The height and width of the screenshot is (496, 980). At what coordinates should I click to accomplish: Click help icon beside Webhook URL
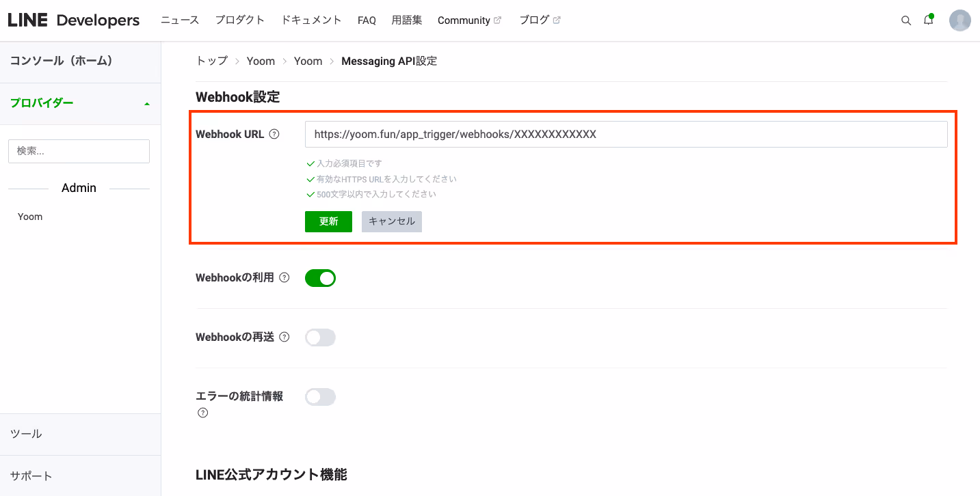point(274,134)
